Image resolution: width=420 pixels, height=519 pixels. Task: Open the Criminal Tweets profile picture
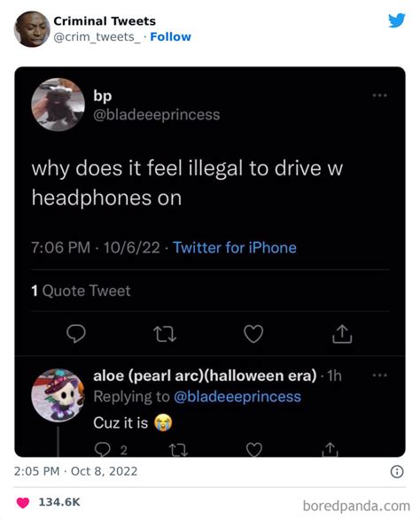point(32,29)
